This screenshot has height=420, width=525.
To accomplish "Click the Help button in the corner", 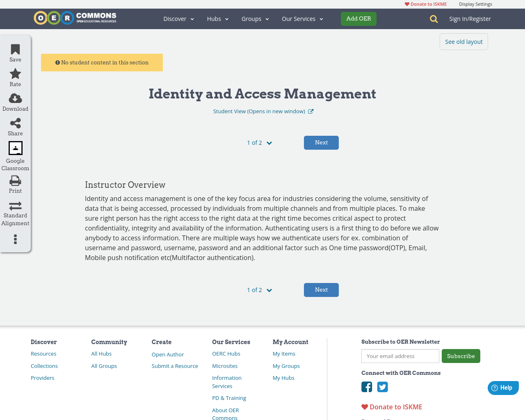I will click(503, 387).
